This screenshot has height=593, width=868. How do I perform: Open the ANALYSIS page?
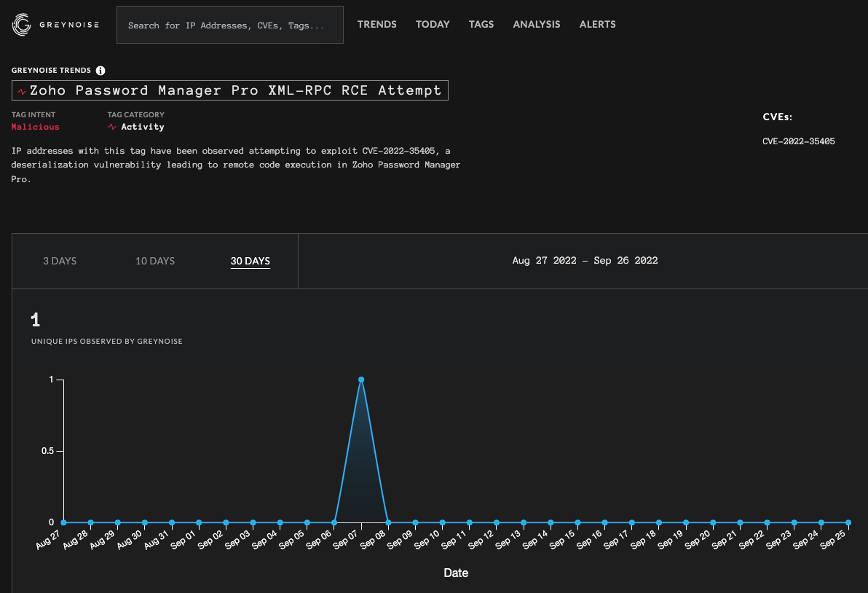pos(537,24)
